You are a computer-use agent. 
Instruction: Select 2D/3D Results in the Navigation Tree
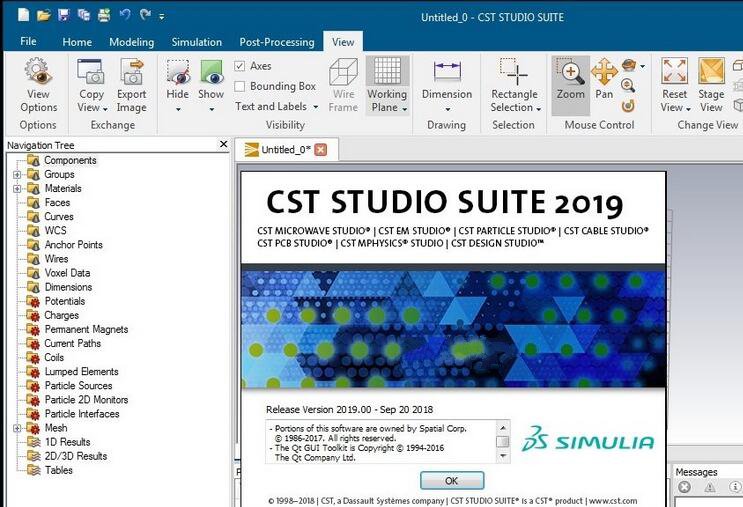(76, 456)
